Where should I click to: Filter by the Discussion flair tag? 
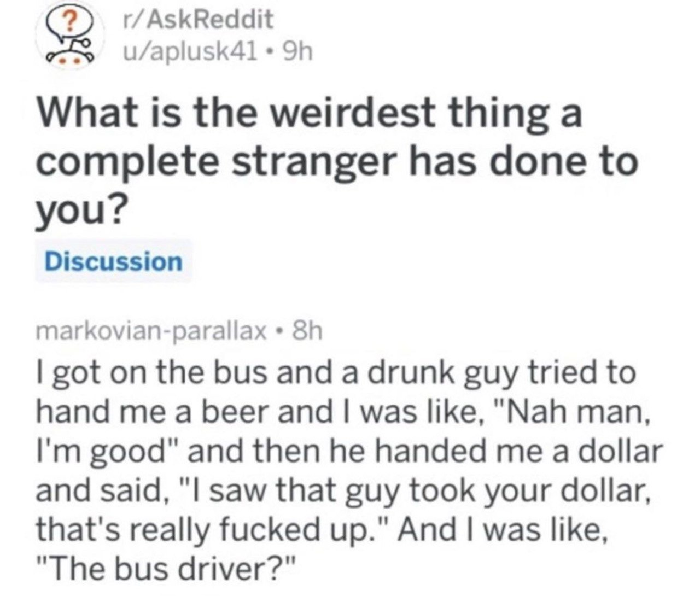click(x=114, y=261)
